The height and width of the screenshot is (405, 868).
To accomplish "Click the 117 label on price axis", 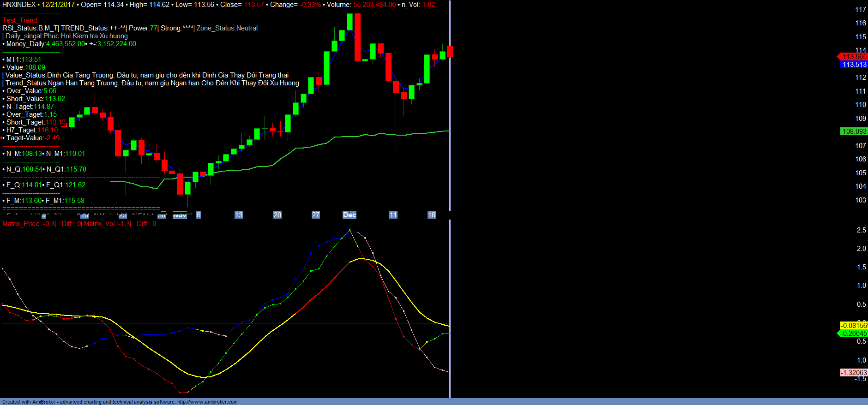I will pyautogui.click(x=861, y=10).
